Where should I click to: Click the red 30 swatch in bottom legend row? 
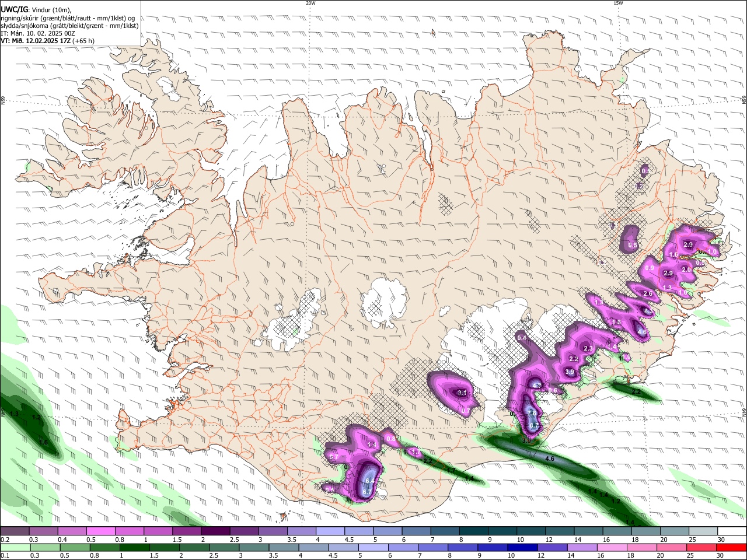click(731, 547)
